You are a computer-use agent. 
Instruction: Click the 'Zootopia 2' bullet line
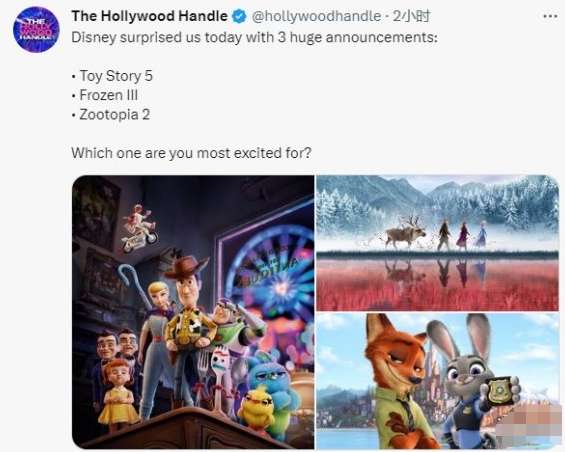pos(111,115)
